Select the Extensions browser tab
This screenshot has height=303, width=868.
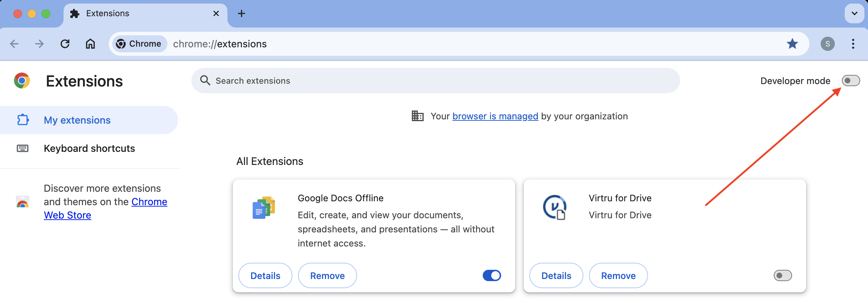(x=145, y=14)
